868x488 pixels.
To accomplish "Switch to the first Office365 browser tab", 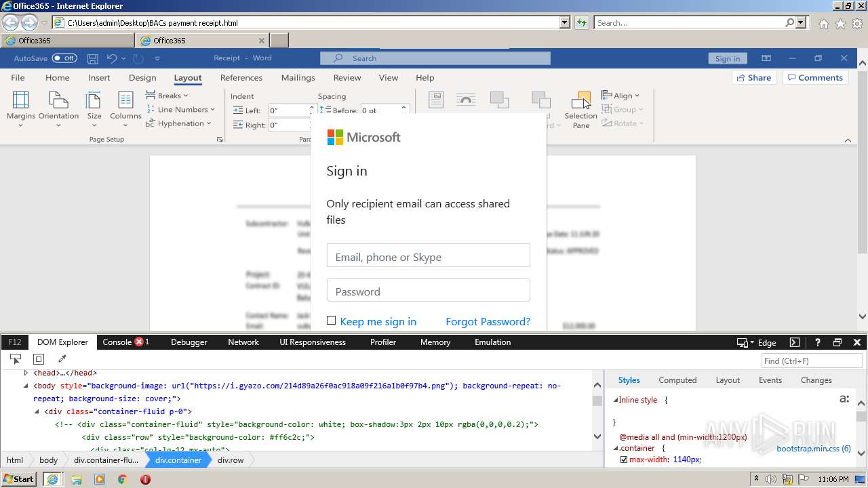I will pos(68,41).
